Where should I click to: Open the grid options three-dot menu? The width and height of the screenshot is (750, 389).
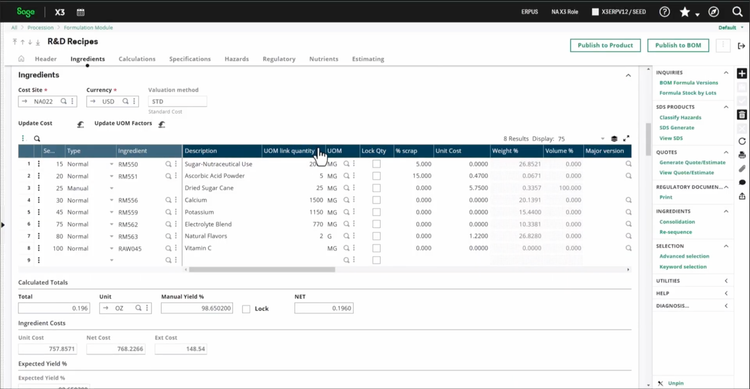coord(22,139)
